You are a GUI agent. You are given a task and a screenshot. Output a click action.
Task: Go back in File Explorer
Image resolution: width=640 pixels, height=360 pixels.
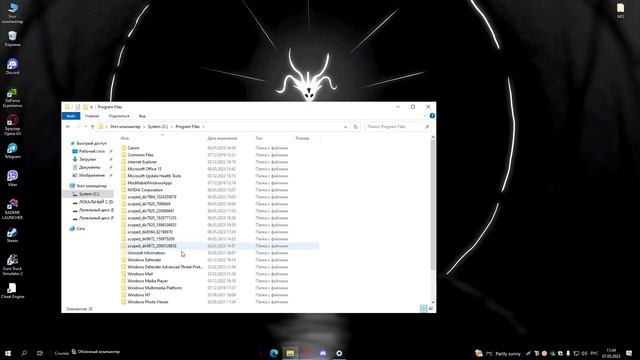coord(68,127)
